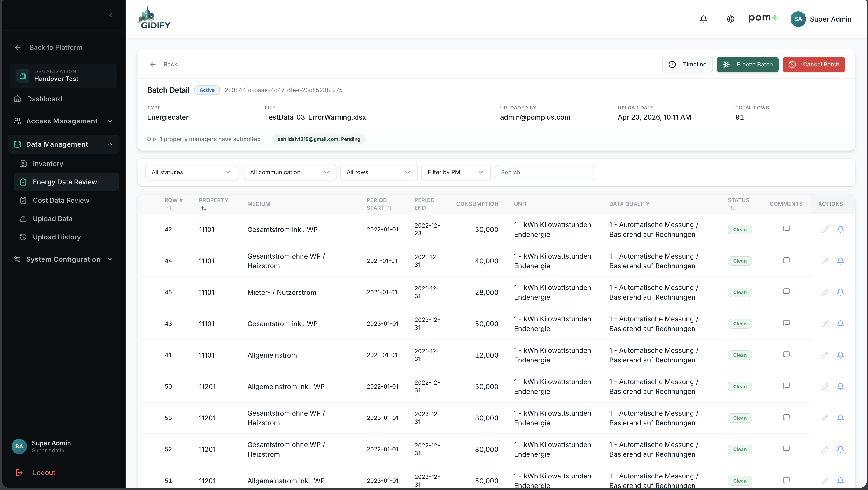Viewport: 868px width, 490px height.
Task: Click the reminder bell for row 45
Action: (840, 292)
